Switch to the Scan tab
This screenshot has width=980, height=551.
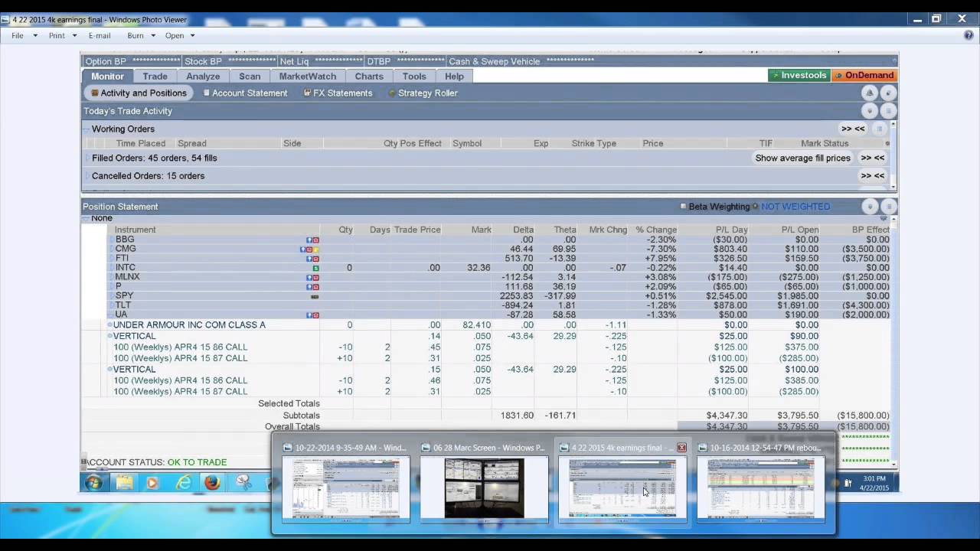pyautogui.click(x=250, y=76)
